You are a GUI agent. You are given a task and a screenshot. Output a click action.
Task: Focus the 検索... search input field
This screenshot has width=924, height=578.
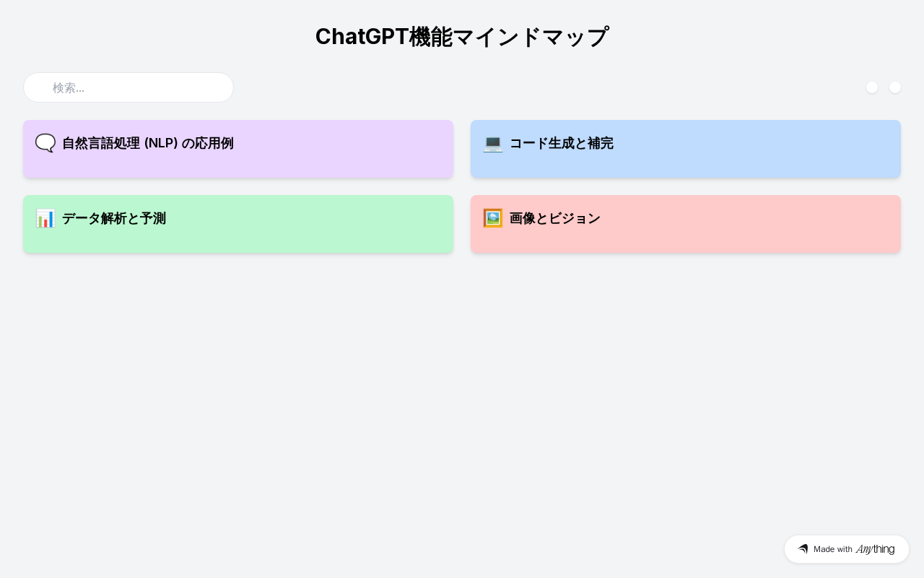click(x=128, y=87)
